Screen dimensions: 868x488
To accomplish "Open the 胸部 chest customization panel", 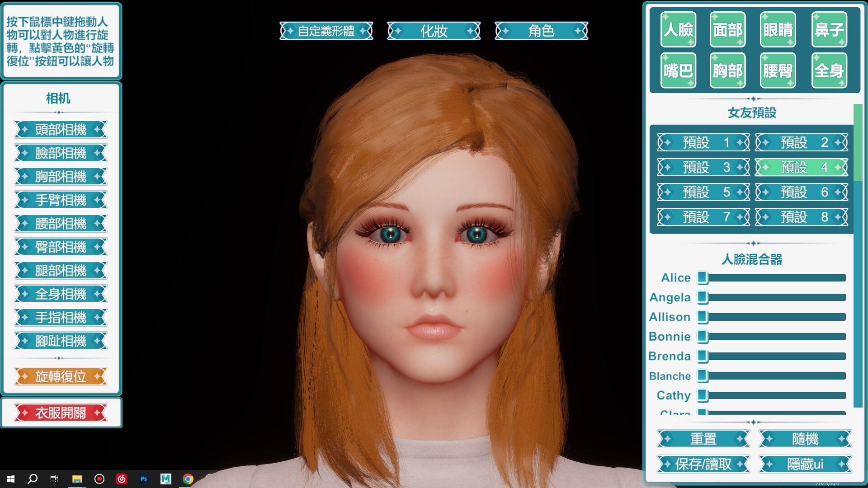I will [x=727, y=70].
